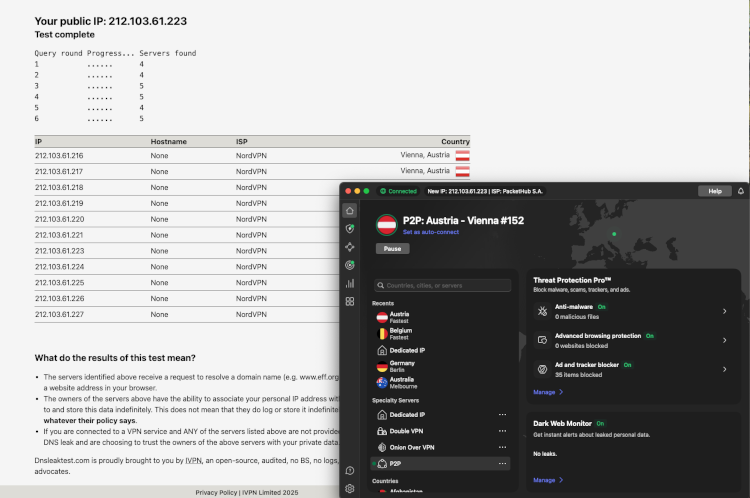
Task: Click the notifications bell icon
Action: [740, 191]
